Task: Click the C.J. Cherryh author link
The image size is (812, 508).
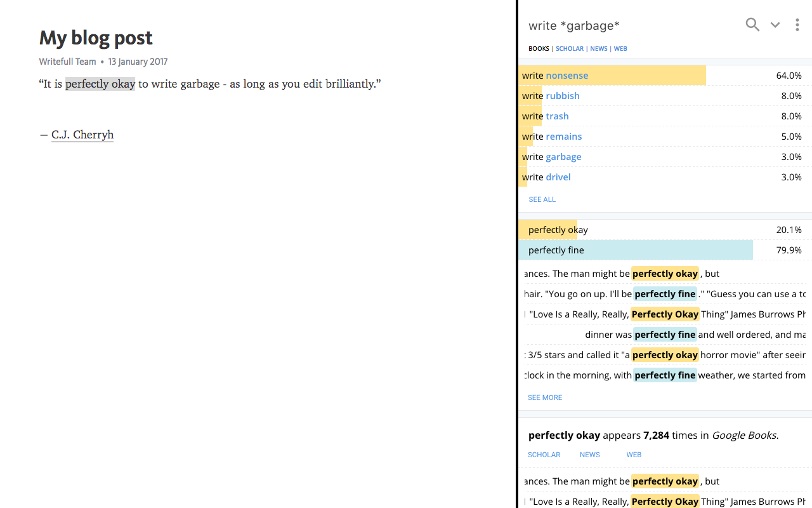Action: pyautogui.click(x=82, y=135)
